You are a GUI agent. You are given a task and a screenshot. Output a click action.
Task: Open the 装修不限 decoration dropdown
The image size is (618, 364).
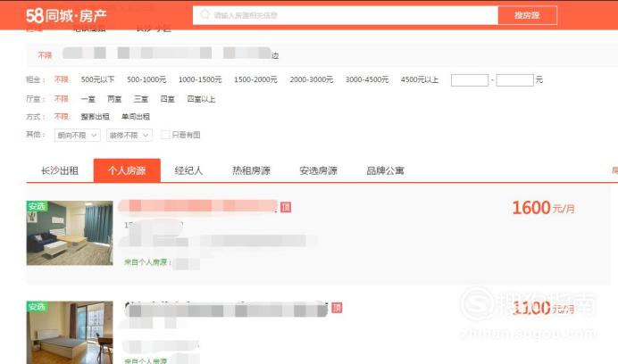129,135
